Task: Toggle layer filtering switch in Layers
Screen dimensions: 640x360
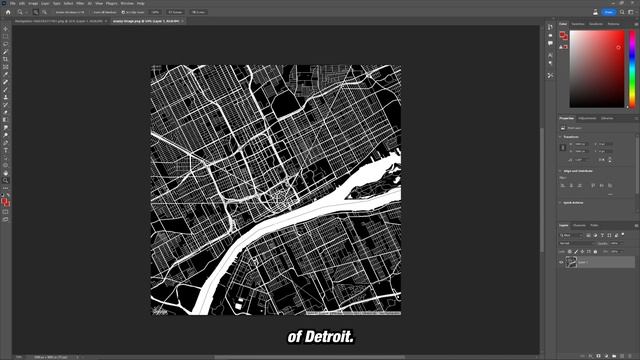Action: 623,235
